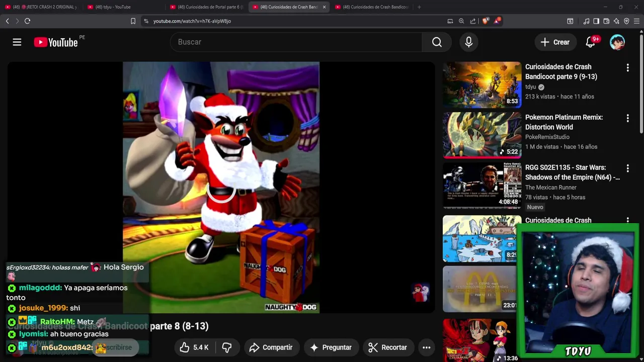Viewport: 644px width, 362px height.
Task: Open the zoom magnifier in address bar
Action: 461,21
